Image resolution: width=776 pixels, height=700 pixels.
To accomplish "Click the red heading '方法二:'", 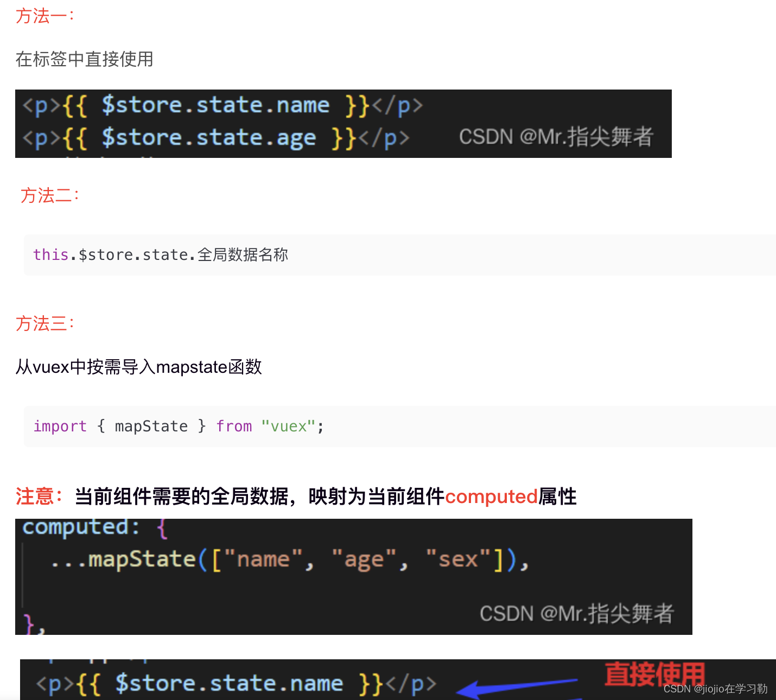I will tap(50, 195).
